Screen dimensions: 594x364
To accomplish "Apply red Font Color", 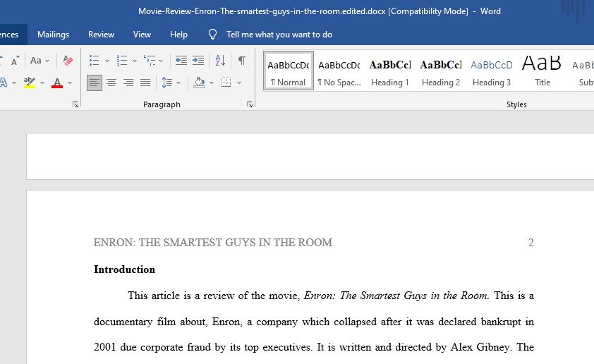I will click(57, 83).
